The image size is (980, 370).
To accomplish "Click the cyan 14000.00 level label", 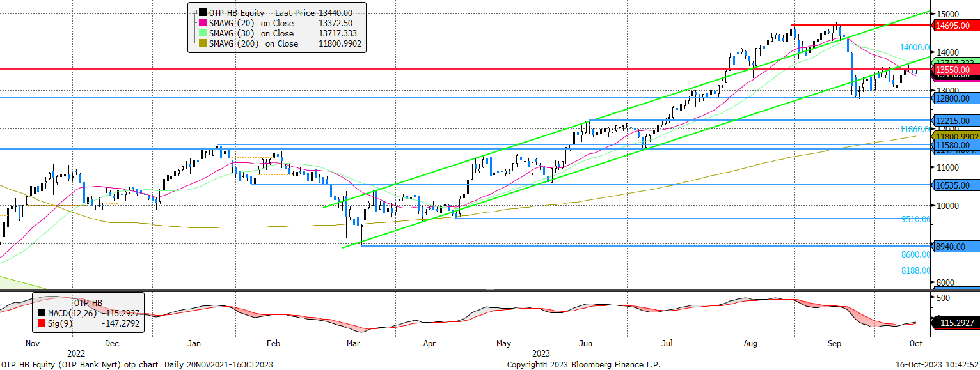I will (x=915, y=47).
